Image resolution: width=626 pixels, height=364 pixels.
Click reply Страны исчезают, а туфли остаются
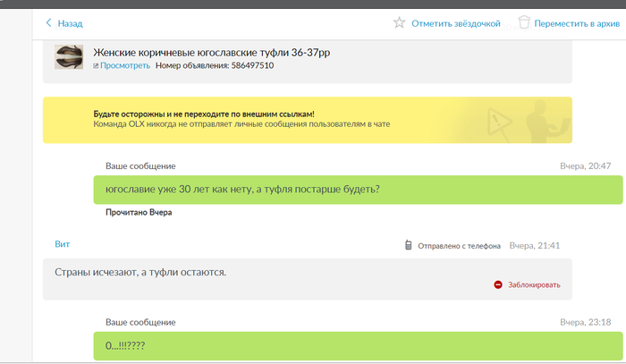click(140, 272)
